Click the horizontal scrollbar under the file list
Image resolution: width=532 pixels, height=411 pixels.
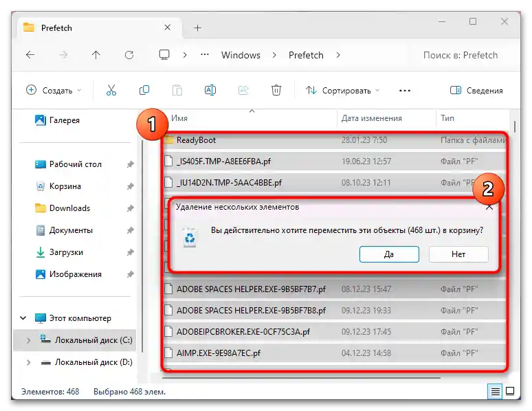[x=301, y=377]
